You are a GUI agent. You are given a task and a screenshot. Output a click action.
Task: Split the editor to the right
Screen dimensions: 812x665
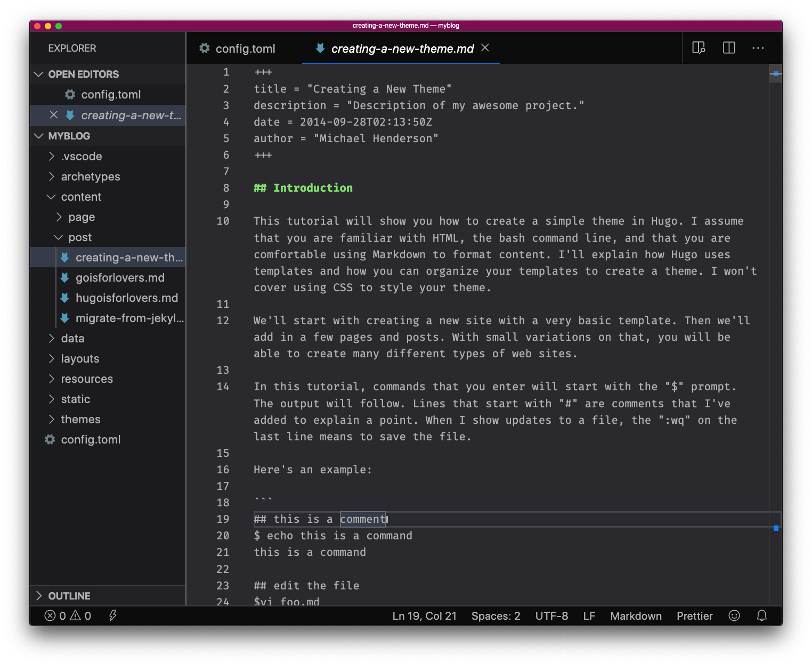(x=729, y=48)
